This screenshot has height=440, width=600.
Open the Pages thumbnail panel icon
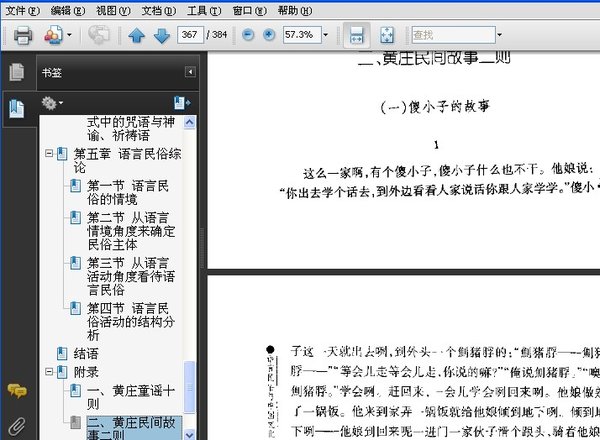16,72
